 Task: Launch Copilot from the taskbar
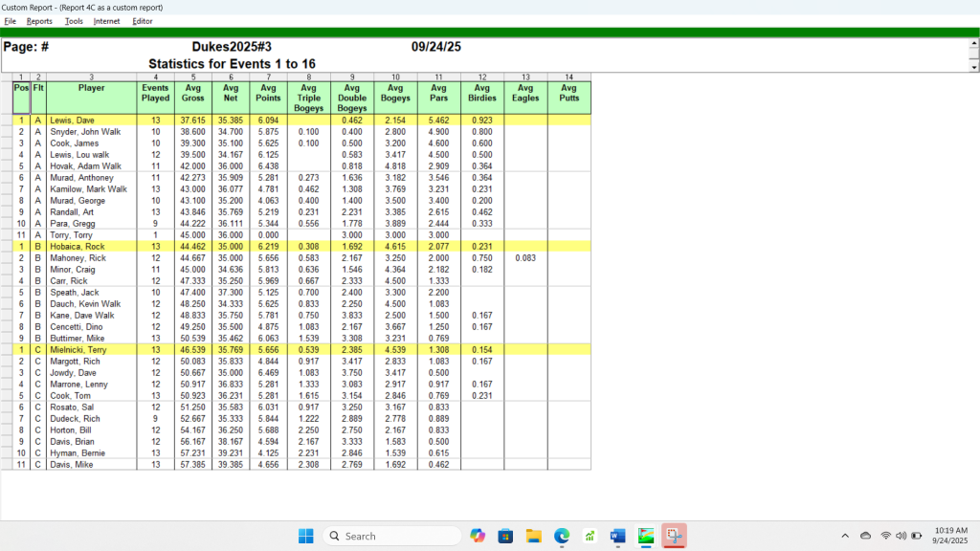coord(478,536)
